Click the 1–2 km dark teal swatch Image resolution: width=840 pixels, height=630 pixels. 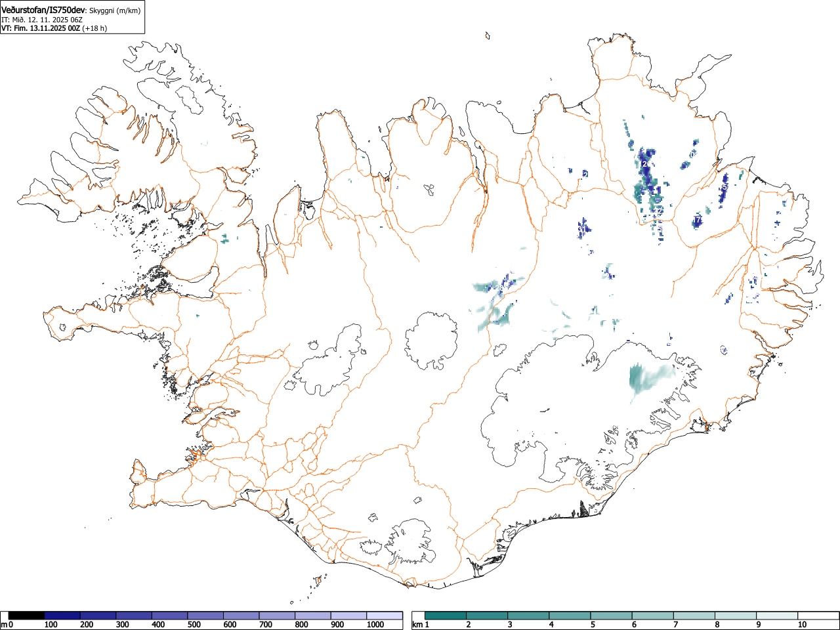click(x=446, y=616)
